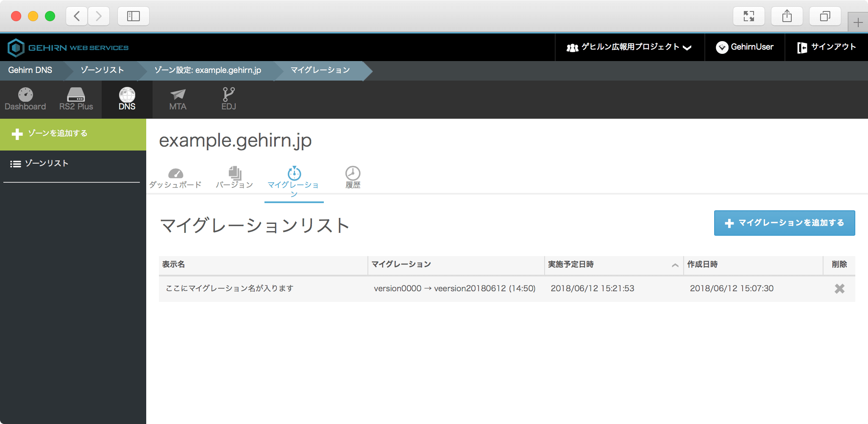Screen dimensions: 868x424
Task: Delete the migration with the X icon
Action: tap(839, 289)
